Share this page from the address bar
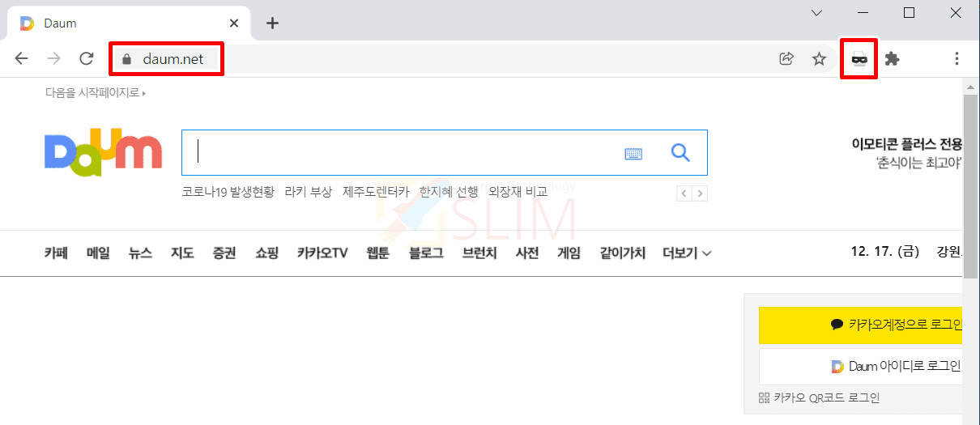 [786, 58]
